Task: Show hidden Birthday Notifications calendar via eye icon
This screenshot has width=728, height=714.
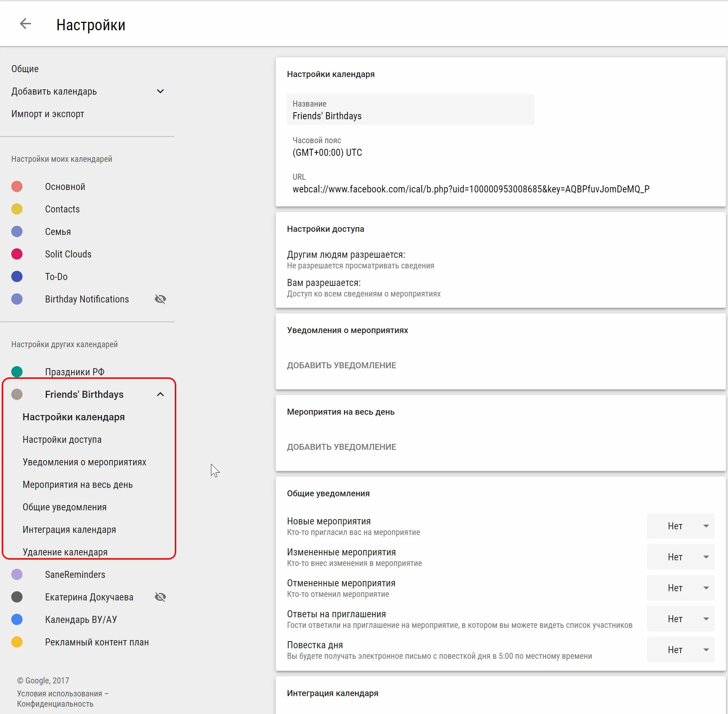Action: pyautogui.click(x=160, y=299)
